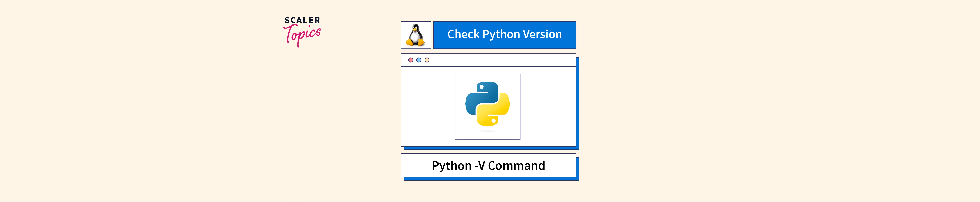Select the Check Python Version banner
Screen dimensions: 980x202
(x=505, y=35)
